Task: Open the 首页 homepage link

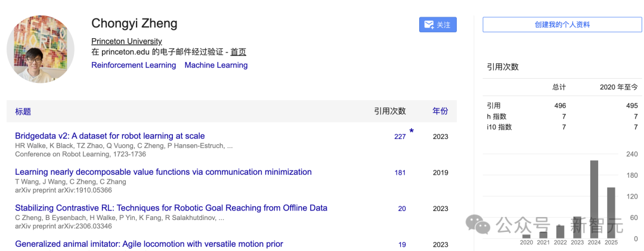Action: 238,52
